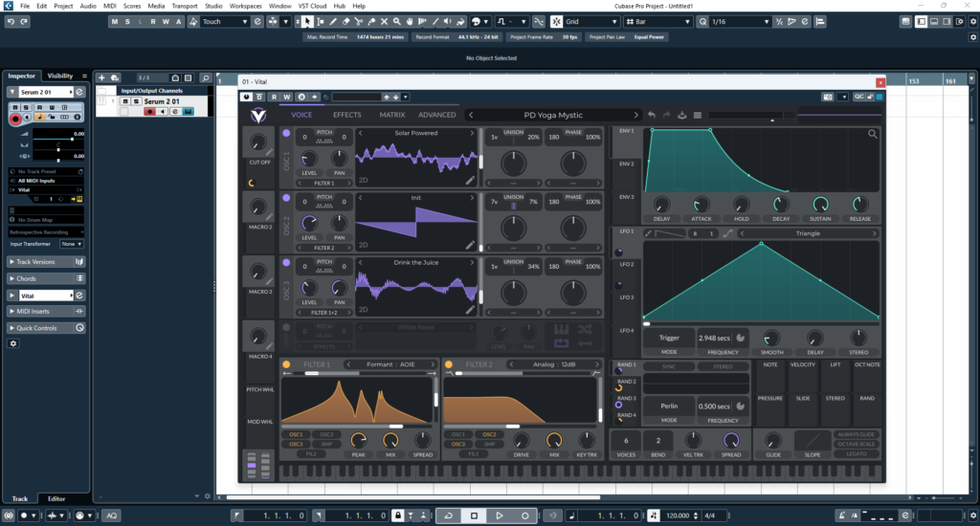
Task: Toggle record enable on Serum 2 01 track
Action: [148, 111]
